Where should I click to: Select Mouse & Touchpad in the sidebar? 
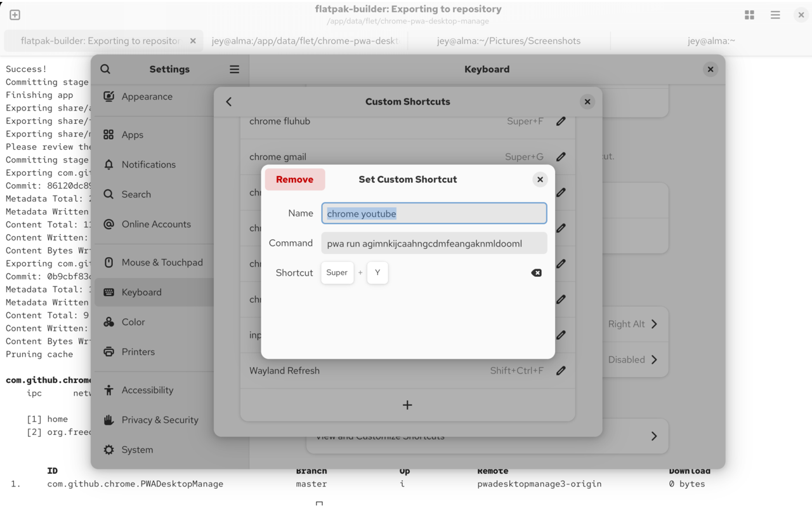(x=162, y=262)
